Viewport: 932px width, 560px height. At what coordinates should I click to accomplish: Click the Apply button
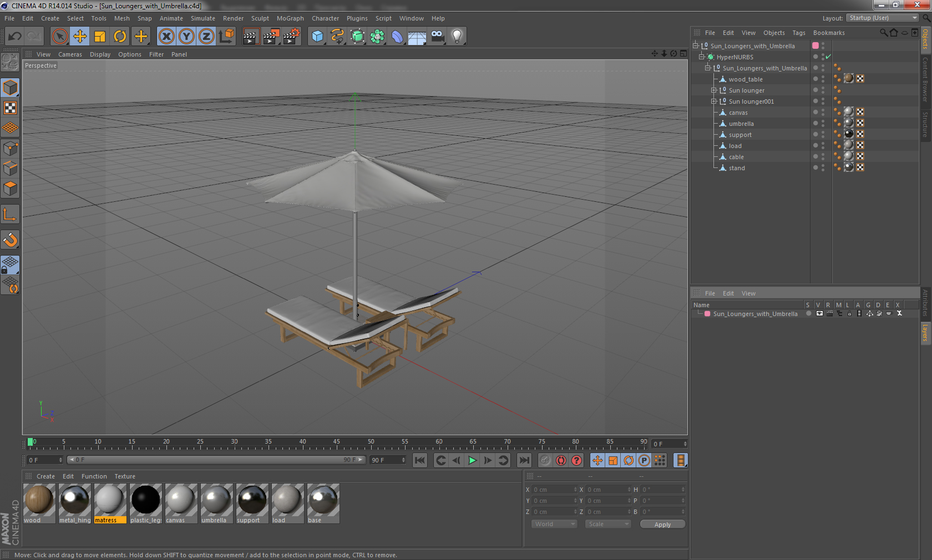pos(662,525)
